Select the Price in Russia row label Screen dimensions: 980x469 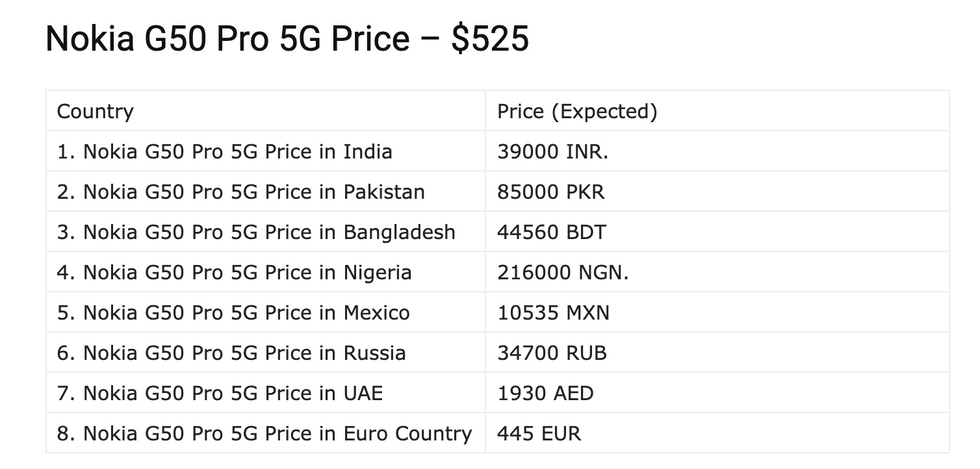click(231, 353)
